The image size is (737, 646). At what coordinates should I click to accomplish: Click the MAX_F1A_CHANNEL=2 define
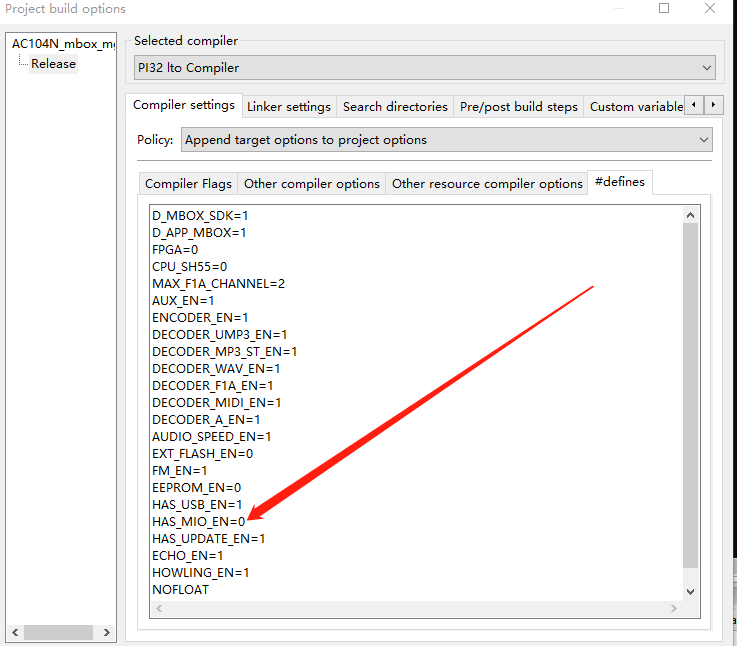pos(218,284)
